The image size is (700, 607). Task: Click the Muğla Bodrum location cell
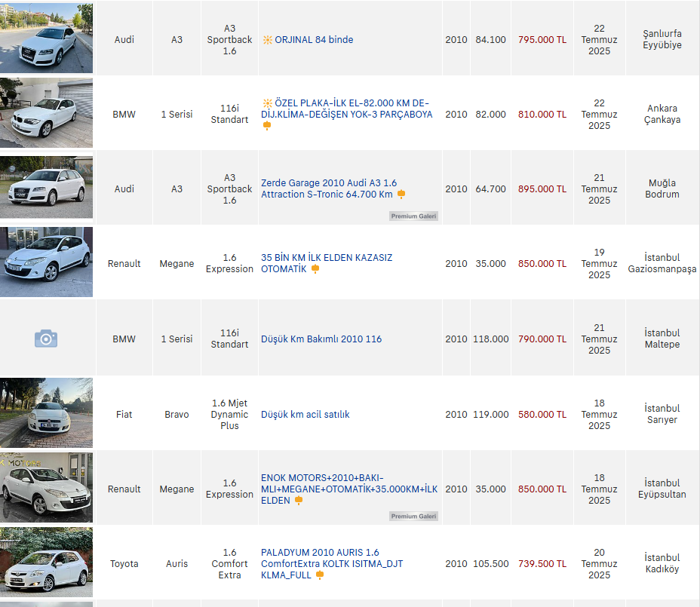coord(662,189)
